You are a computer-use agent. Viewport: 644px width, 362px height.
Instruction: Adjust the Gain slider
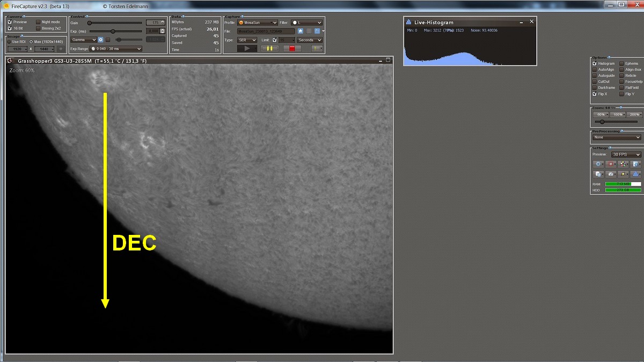(115, 23)
